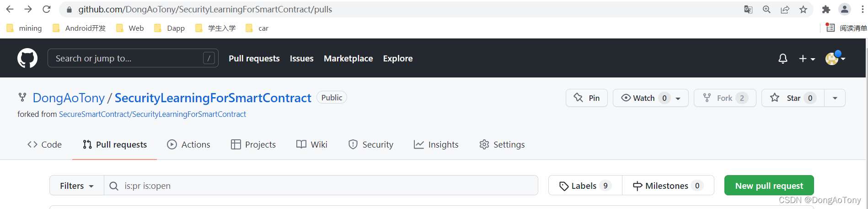Click the browser reload icon
The height and width of the screenshot is (209, 868).
(x=46, y=9)
